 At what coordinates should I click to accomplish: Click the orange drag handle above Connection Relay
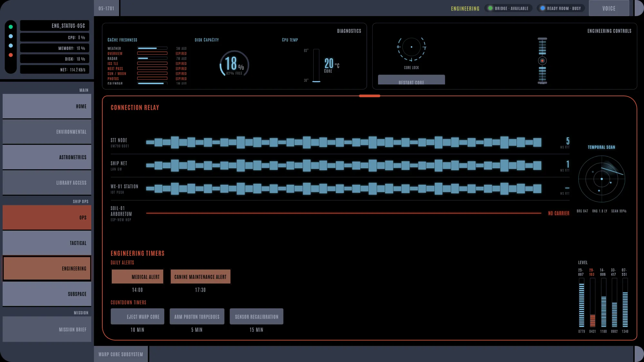[x=370, y=96]
